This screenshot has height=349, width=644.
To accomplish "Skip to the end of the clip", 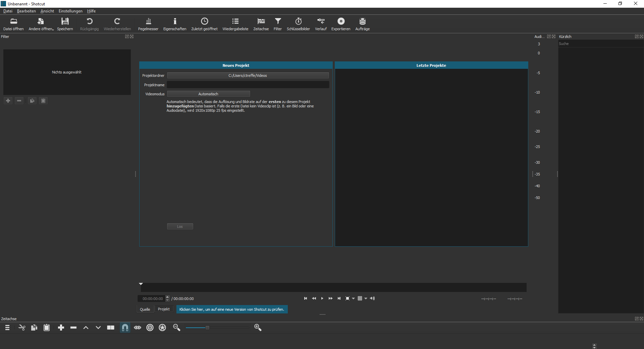I will 339,298.
